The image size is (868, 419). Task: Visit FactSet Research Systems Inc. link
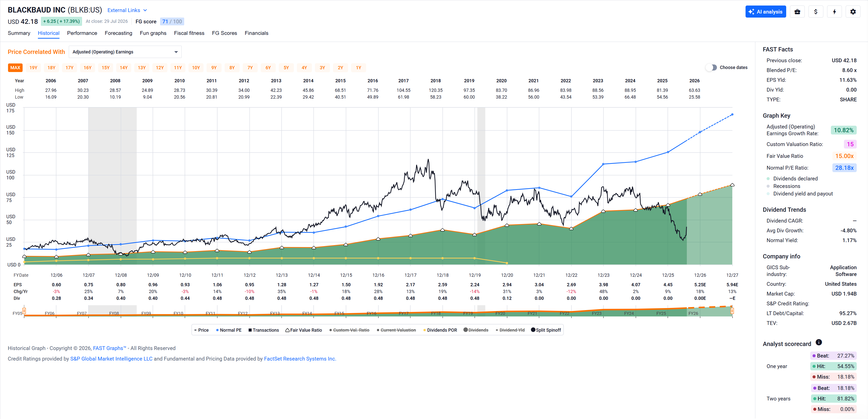300,359
